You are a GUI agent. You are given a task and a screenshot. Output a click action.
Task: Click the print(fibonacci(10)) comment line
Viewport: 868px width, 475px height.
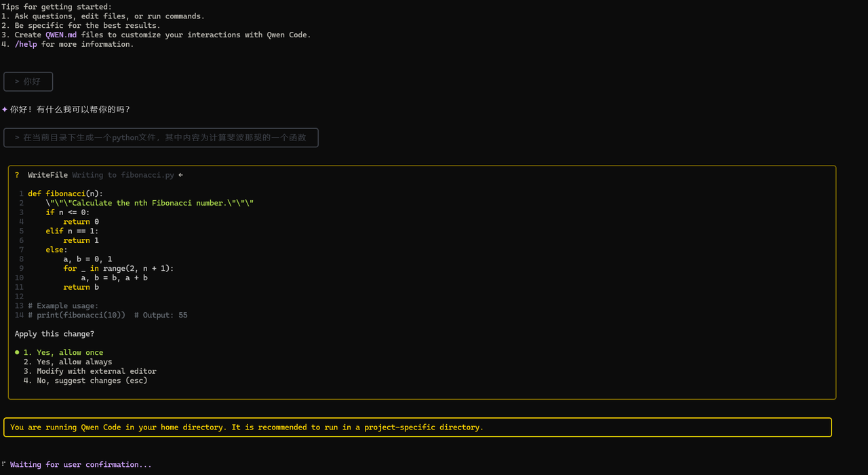pyautogui.click(x=108, y=316)
